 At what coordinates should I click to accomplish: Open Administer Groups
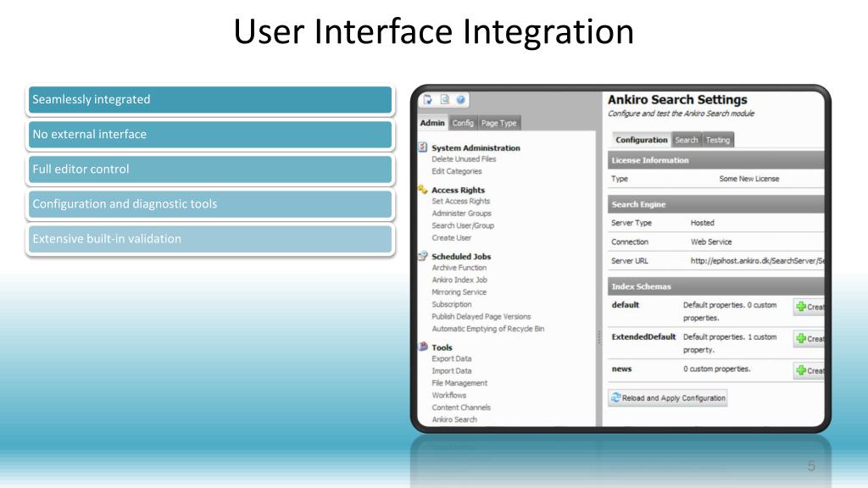pos(462,213)
